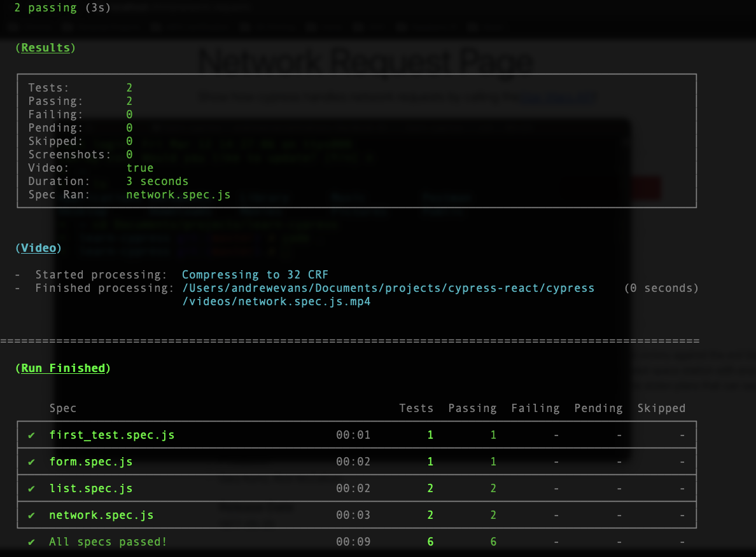Viewport: 756px width, 557px height.
Task: Collapse the Video section
Action: coord(38,247)
